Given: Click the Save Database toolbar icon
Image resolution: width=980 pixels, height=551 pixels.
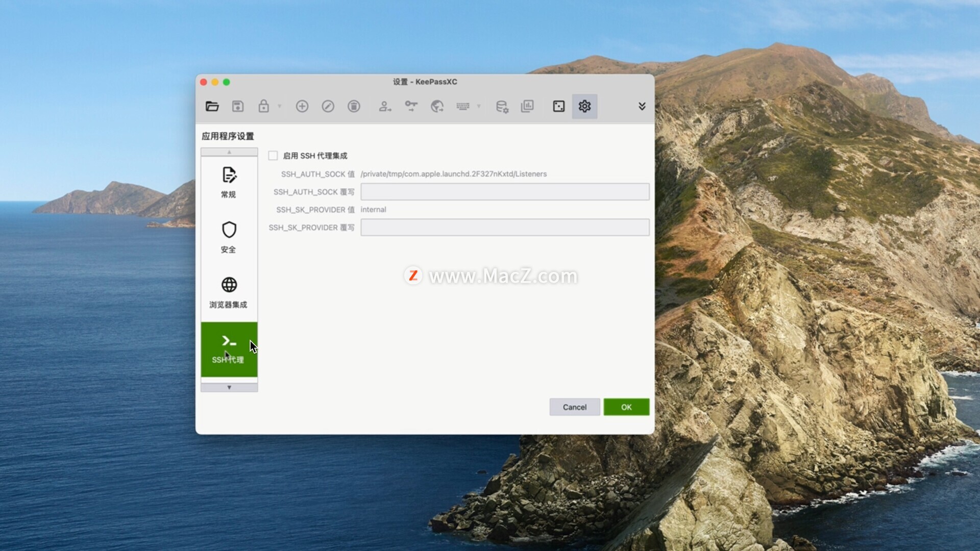Looking at the screenshot, I should 237,106.
